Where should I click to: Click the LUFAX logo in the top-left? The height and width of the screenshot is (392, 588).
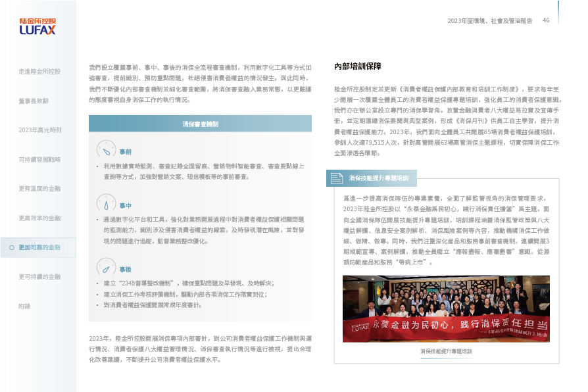pos(37,26)
